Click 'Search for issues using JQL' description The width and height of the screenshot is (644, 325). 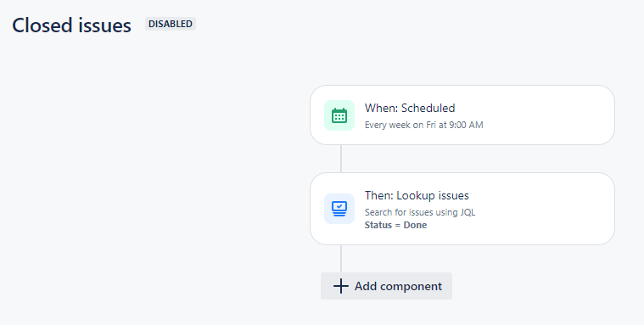coord(420,212)
